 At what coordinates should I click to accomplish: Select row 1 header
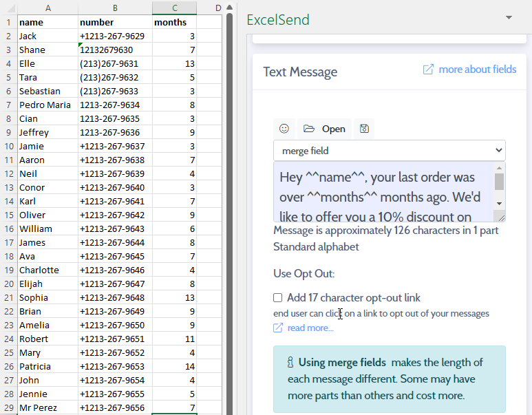click(9, 23)
